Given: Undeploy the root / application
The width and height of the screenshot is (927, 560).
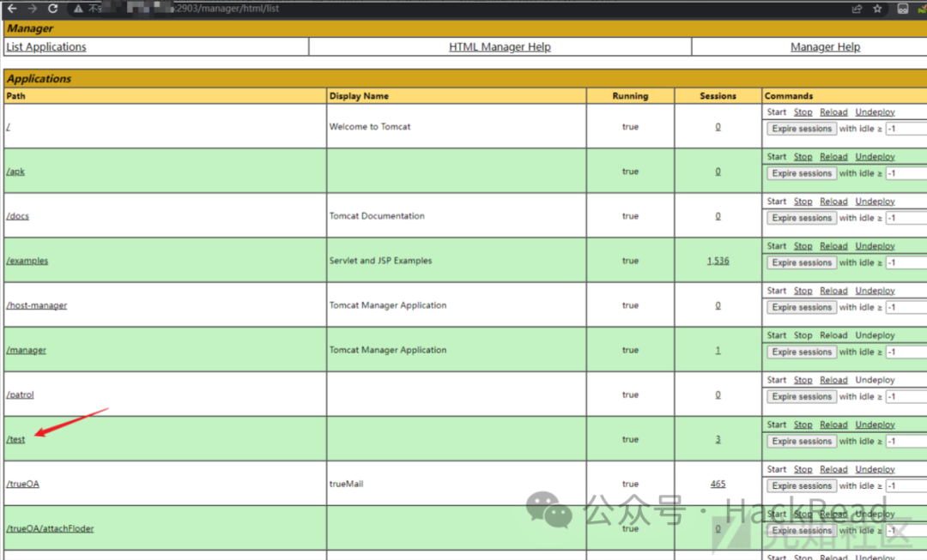Looking at the screenshot, I should pos(875,112).
